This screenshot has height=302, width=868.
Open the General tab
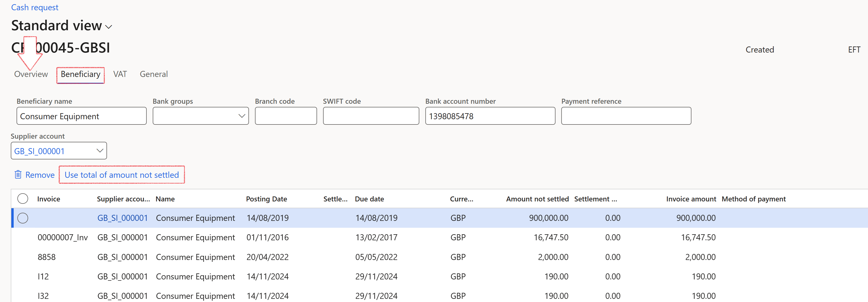[x=154, y=74]
